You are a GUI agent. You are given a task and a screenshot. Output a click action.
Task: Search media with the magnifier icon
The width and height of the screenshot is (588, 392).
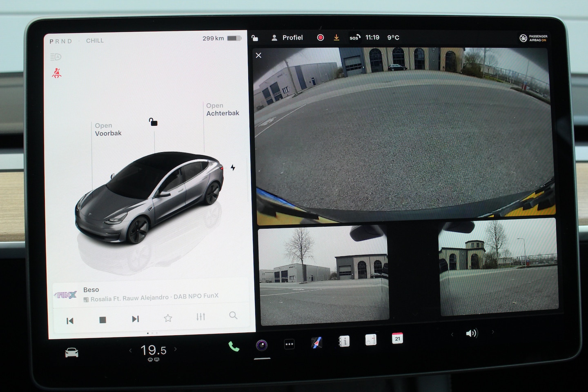pos(233,316)
